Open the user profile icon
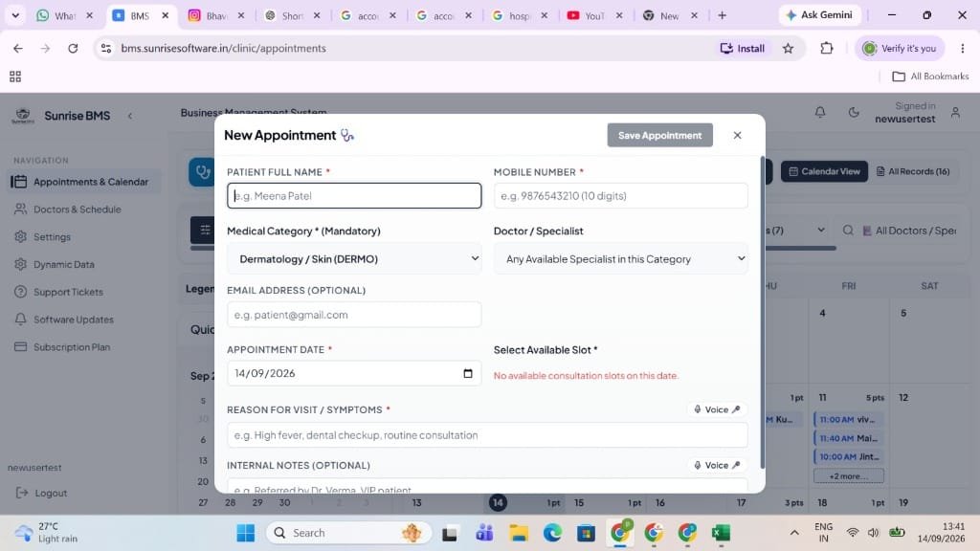The image size is (980, 551). [955, 113]
